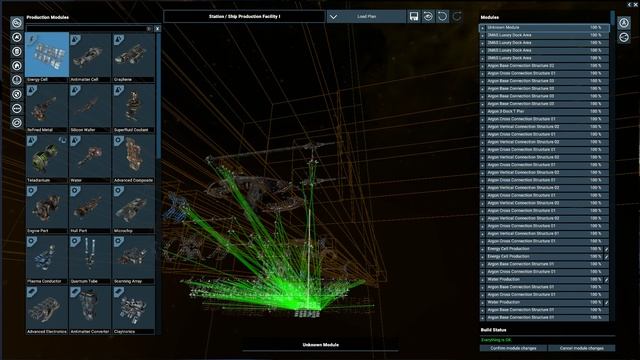Click the small icon left of search clear button
The height and width of the screenshot is (360, 640).
tap(149, 29)
